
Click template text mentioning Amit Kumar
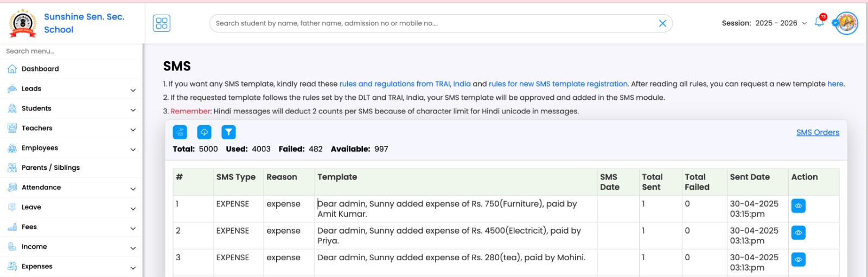click(447, 209)
